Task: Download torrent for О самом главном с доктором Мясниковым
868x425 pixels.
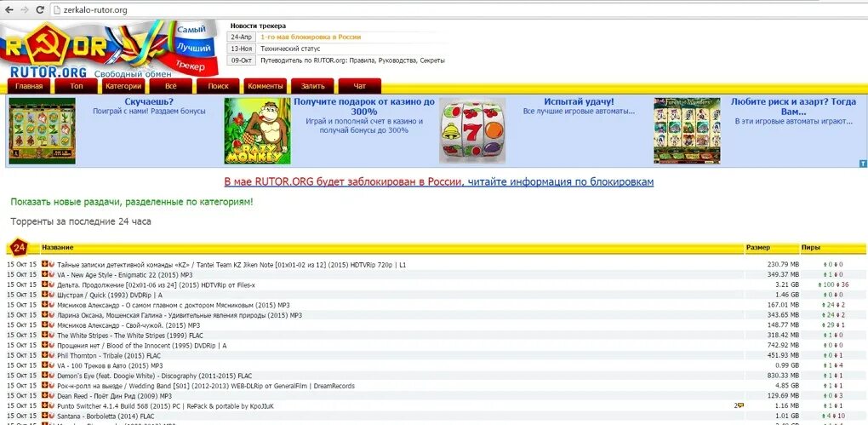Action: click(45, 305)
